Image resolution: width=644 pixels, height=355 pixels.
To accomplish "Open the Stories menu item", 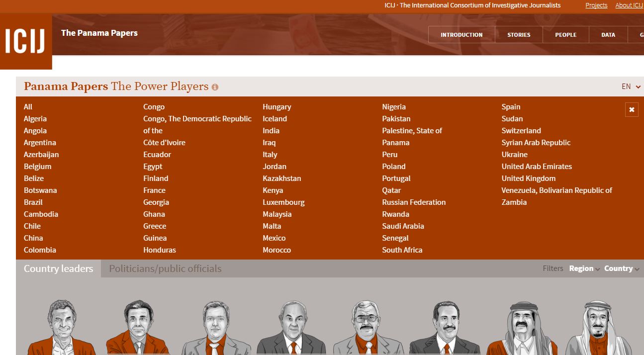I will pos(519,35).
